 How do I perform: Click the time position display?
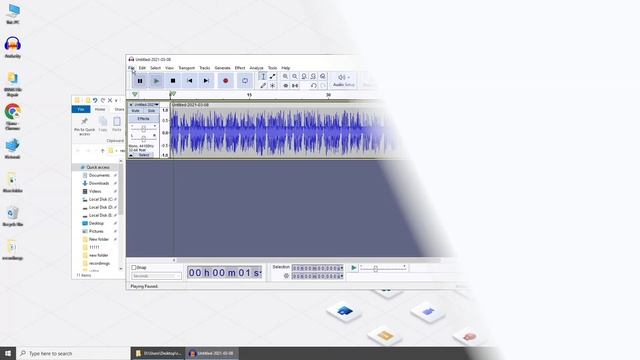pos(224,273)
